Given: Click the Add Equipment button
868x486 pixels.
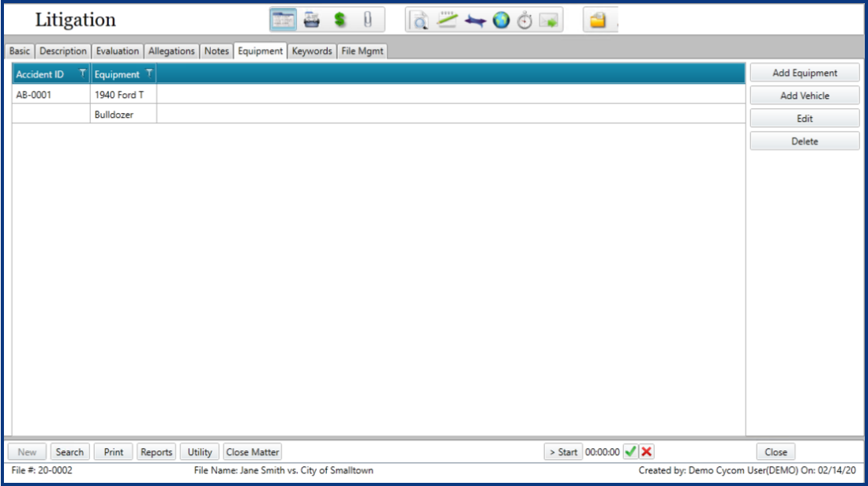Looking at the screenshot, I should click(x=804, y=73).
